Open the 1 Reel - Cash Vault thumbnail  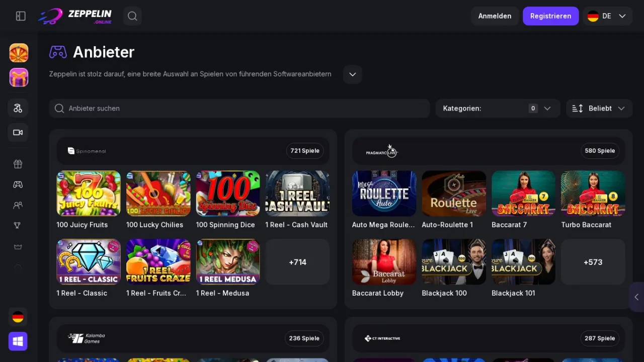297,194
